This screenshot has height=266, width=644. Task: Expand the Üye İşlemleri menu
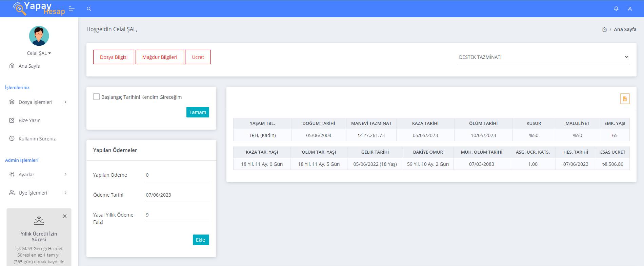tap(38, 193)
